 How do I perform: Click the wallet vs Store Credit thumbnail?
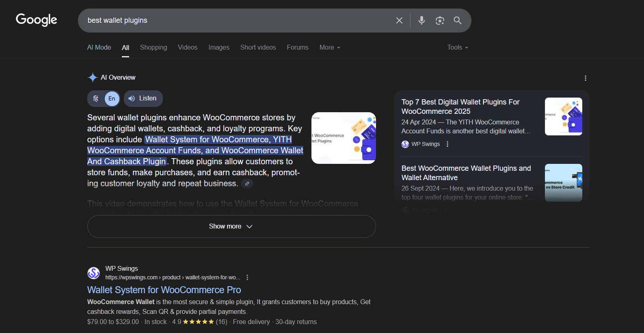(564, 183)
